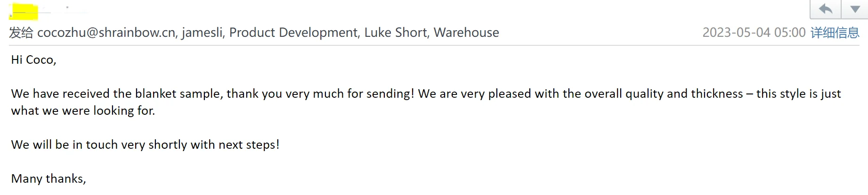Open the 详细信息 details link

(835, 33)
